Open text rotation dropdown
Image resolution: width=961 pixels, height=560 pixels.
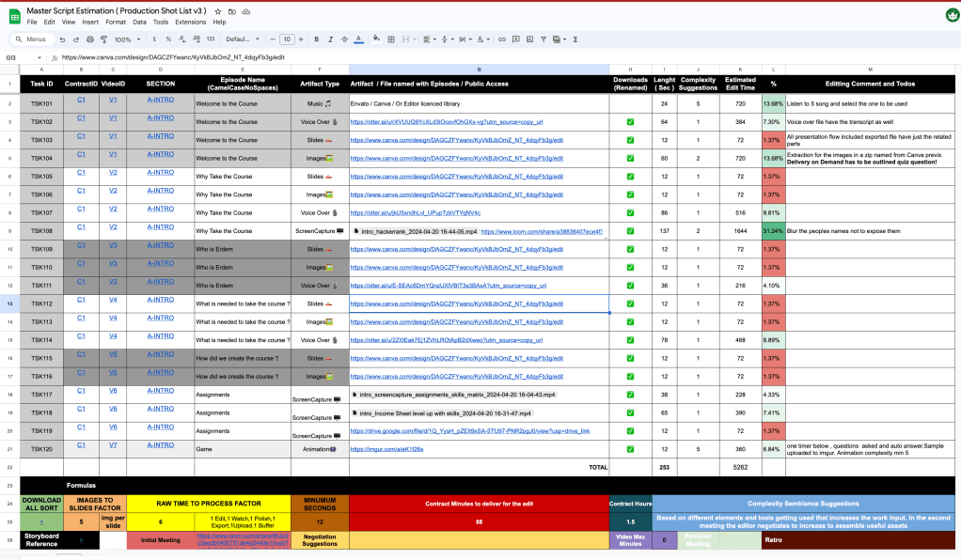pyautogui.click(x=483, y=39)
